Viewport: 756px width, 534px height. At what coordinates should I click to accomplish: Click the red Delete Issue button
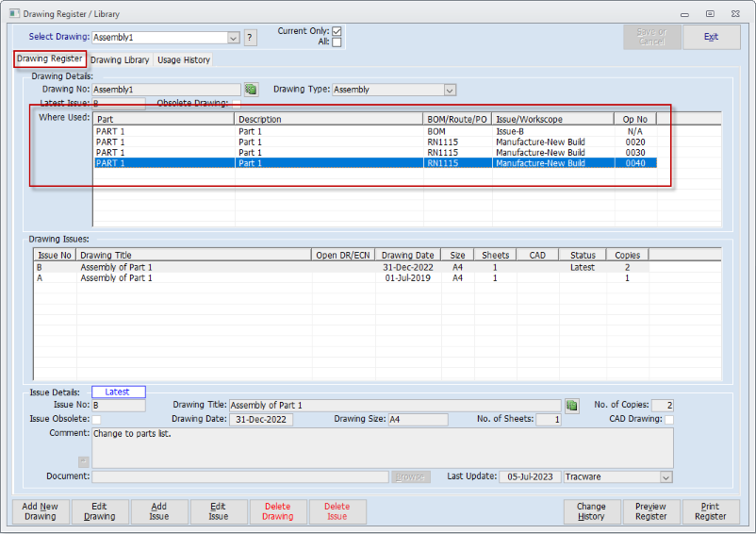[x=337, y=511]
